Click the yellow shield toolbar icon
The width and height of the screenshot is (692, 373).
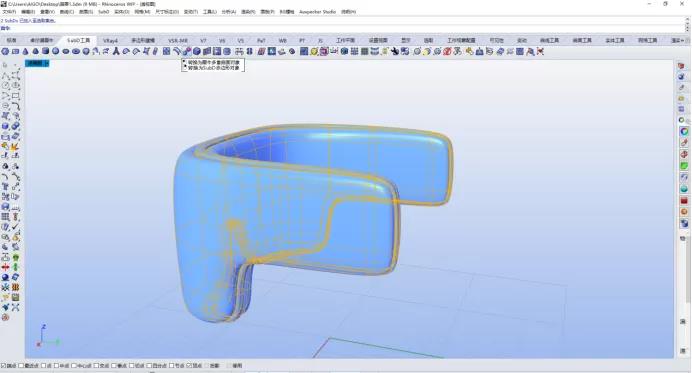314,51
